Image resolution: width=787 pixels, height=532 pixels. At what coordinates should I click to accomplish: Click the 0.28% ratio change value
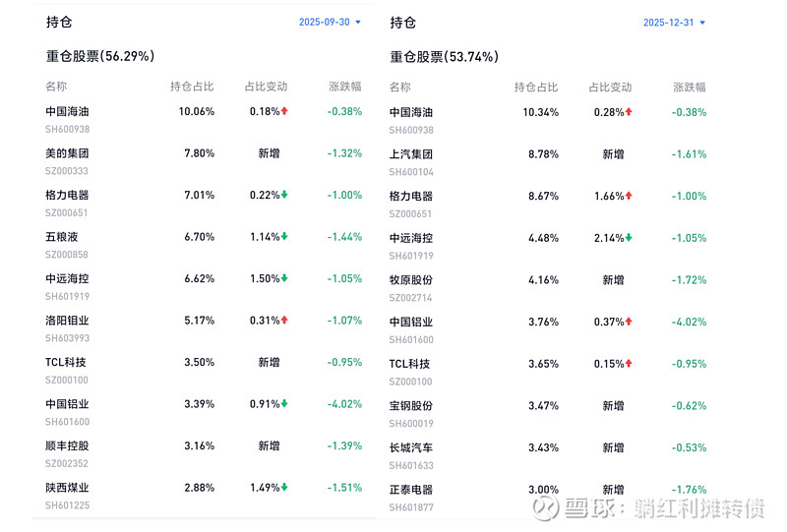[x=609, y=112]
